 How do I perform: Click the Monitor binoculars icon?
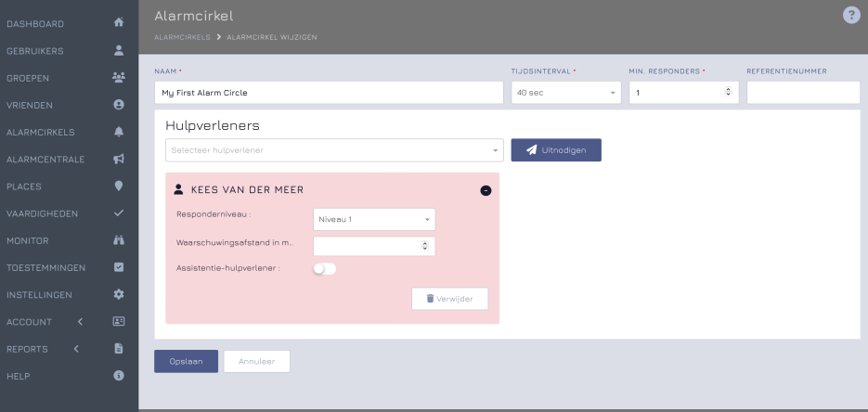point(118,240)
